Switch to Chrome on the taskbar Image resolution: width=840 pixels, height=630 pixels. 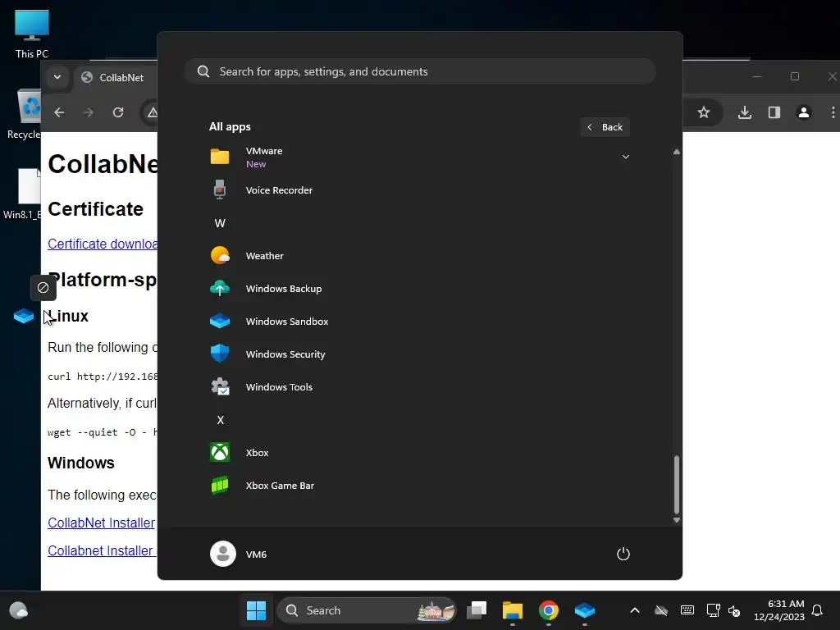(549, 610)
